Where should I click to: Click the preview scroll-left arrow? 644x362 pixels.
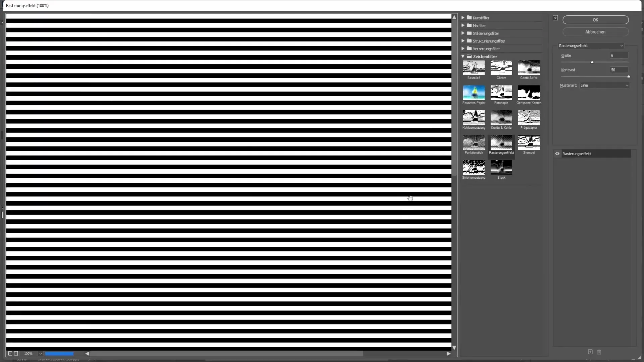[x=87, y=354]
